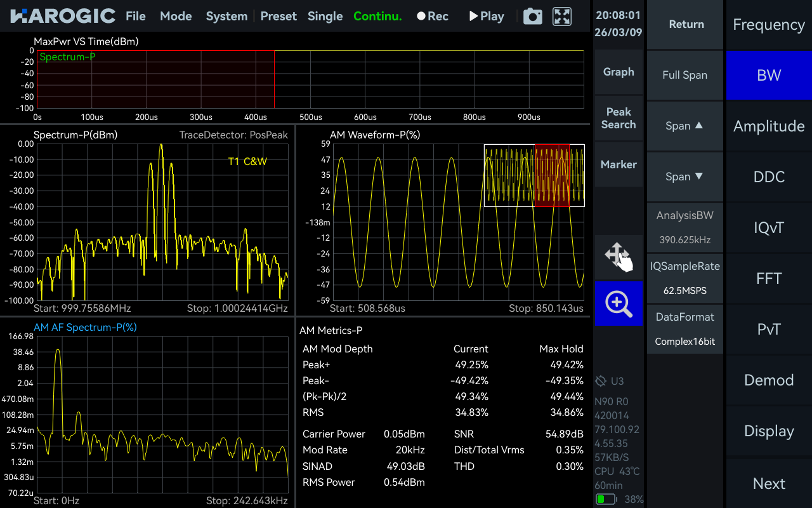Open the System menu
This screenshot has width=812, height=508.
coord(226,17)
